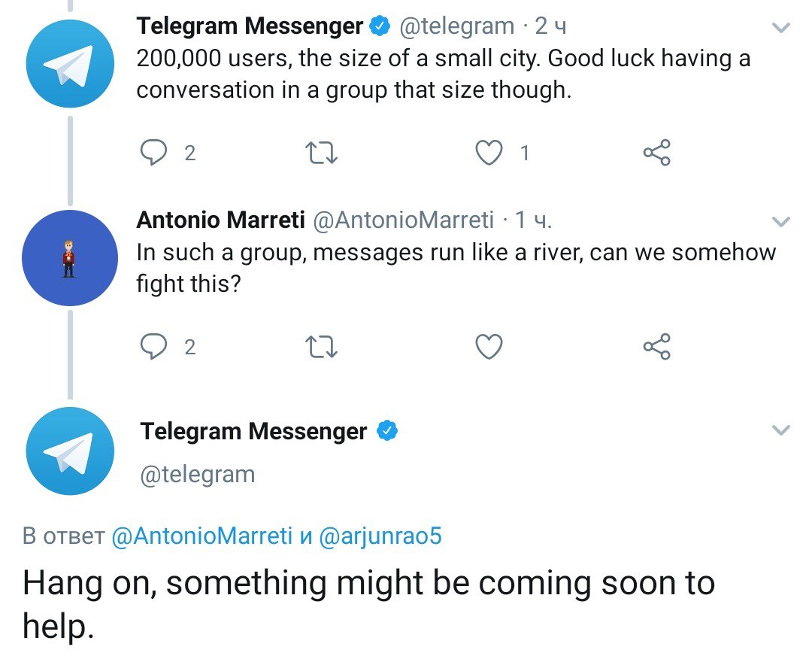The height and width of the screenshot is (662, 812).
Task: Open options chevron on first Telegram tweet
Action: click(782, 29)
